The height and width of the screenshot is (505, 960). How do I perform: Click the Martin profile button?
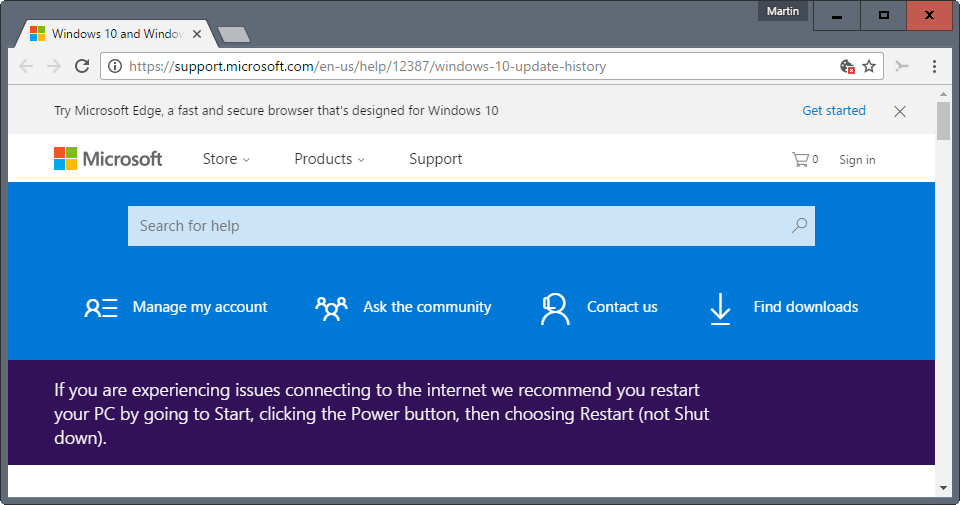click(783, 11)
